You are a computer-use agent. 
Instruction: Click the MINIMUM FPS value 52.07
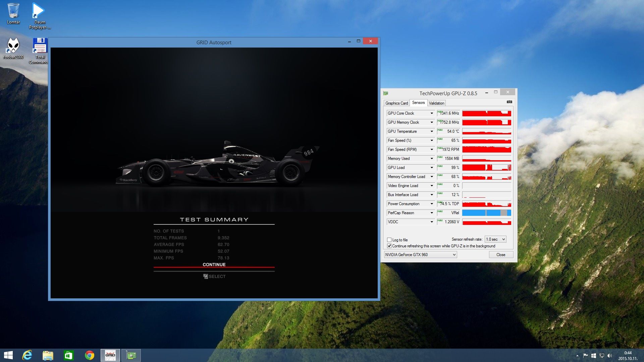(x=223, y=251)
